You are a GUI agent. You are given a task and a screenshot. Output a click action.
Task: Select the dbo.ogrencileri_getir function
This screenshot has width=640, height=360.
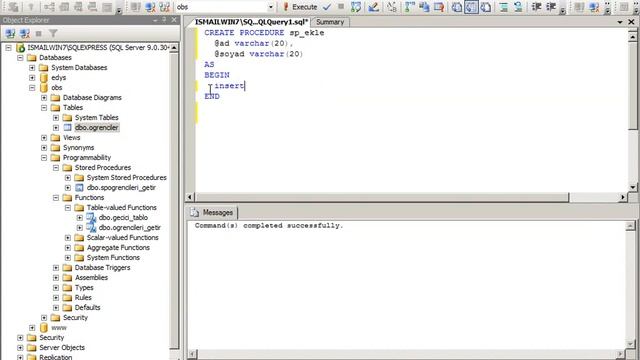click(129, 227)
